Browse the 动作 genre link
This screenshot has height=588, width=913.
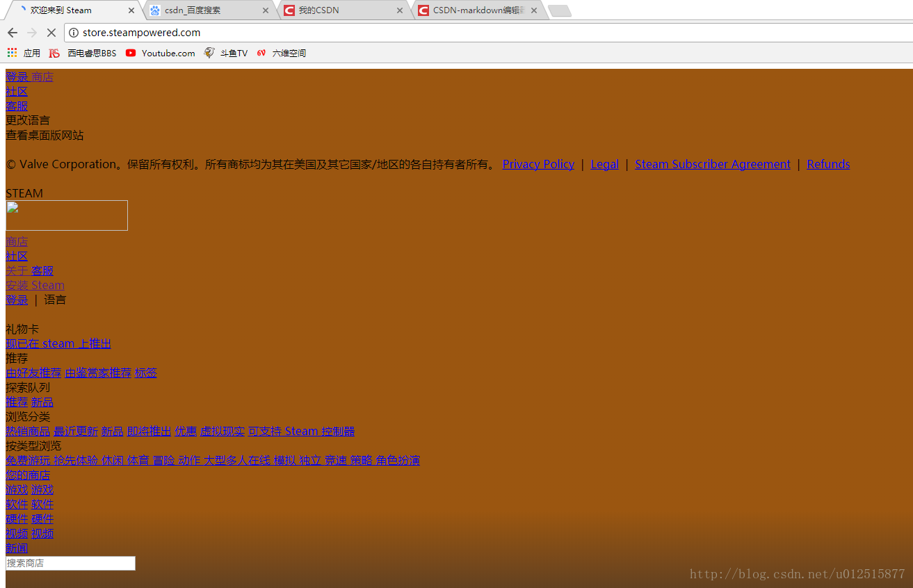click(x=189, y=460)
